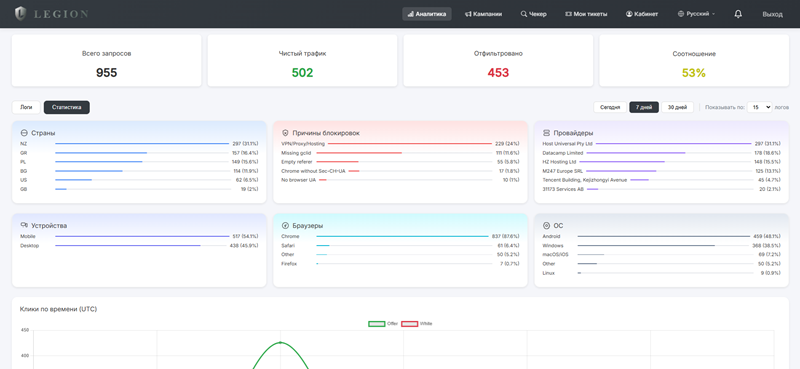Open the Русский language dropdown

click(x=696, y=14)
